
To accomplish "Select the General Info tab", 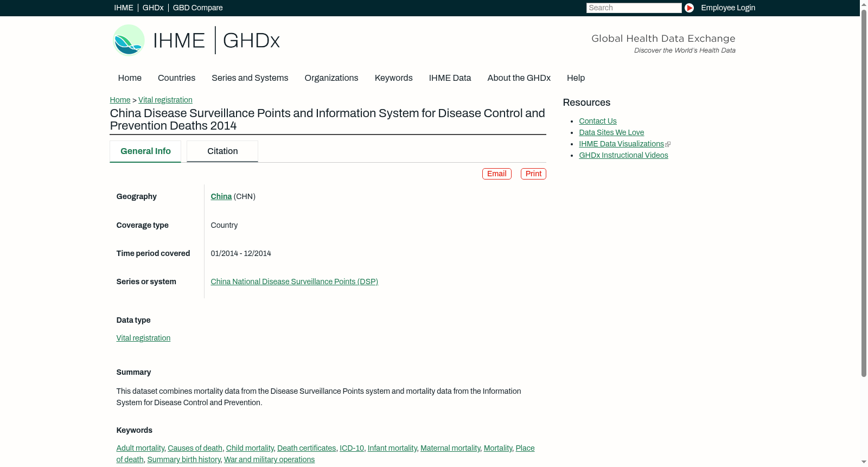I will tap(145, 151).
